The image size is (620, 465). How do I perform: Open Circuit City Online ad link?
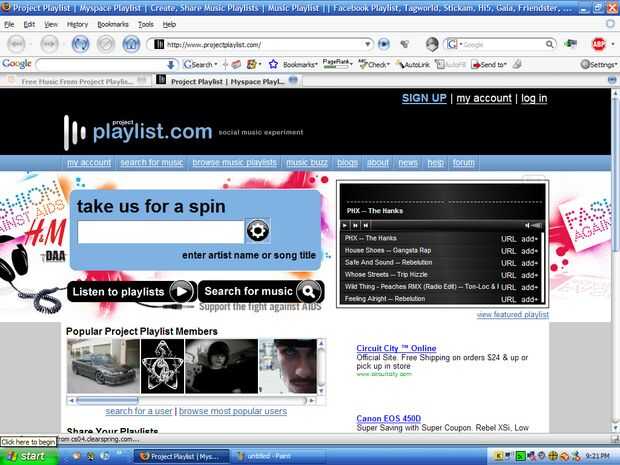click(x=396, y=348)
